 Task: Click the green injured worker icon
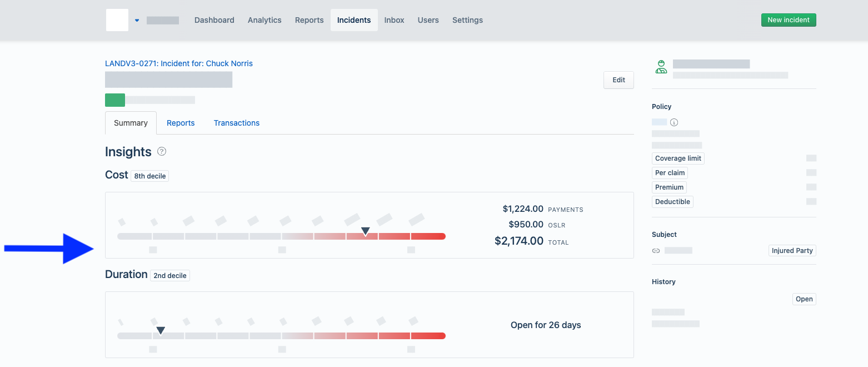[x=661, y=67]
